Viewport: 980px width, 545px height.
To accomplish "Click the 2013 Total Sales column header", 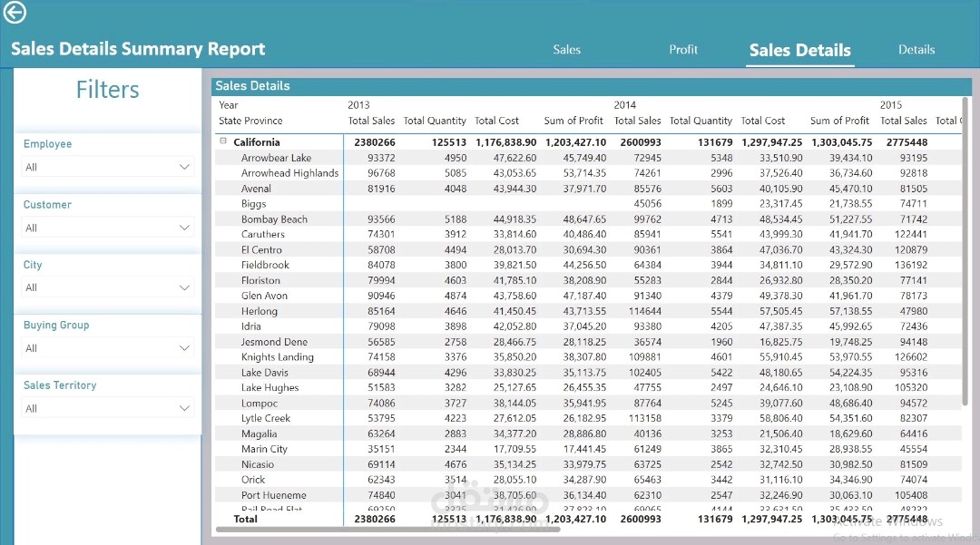I will click(x=371, y=121).
